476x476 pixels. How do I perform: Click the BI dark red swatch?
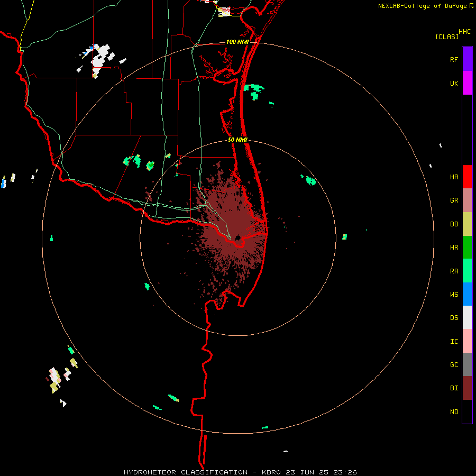(x=467, y=388)
